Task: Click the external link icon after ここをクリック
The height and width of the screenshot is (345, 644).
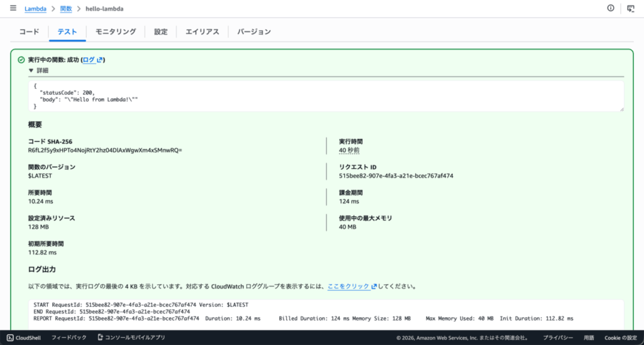Action: (x=374, y=287)
